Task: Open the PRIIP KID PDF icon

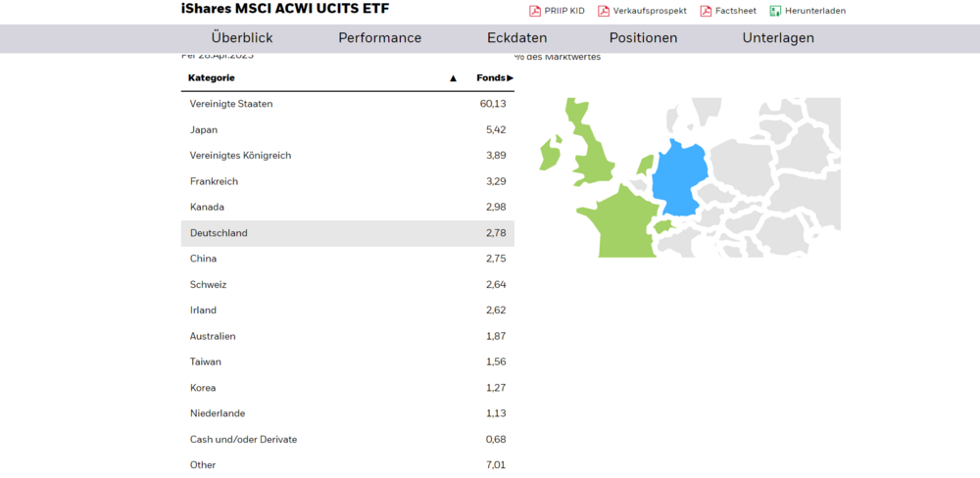Action: pyautogui.click(x=534, y=11)
